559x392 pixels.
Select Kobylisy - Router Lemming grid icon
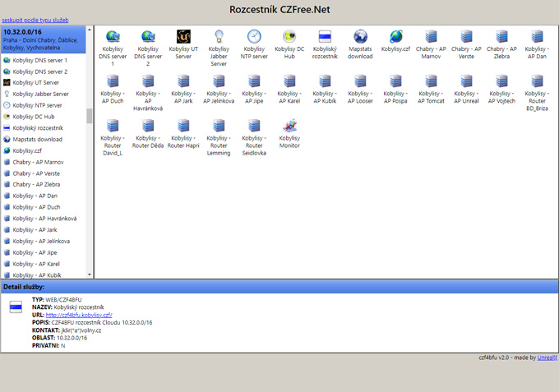coord(219,126)
